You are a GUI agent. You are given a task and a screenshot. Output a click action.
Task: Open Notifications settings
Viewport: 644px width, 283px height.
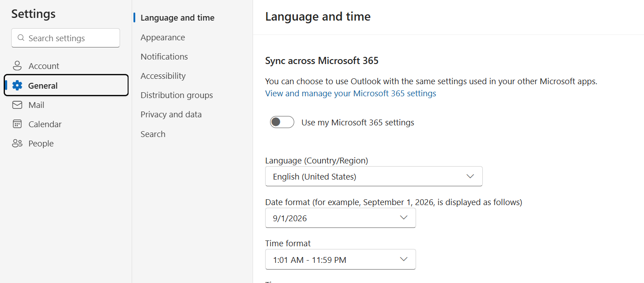point(164,56)
